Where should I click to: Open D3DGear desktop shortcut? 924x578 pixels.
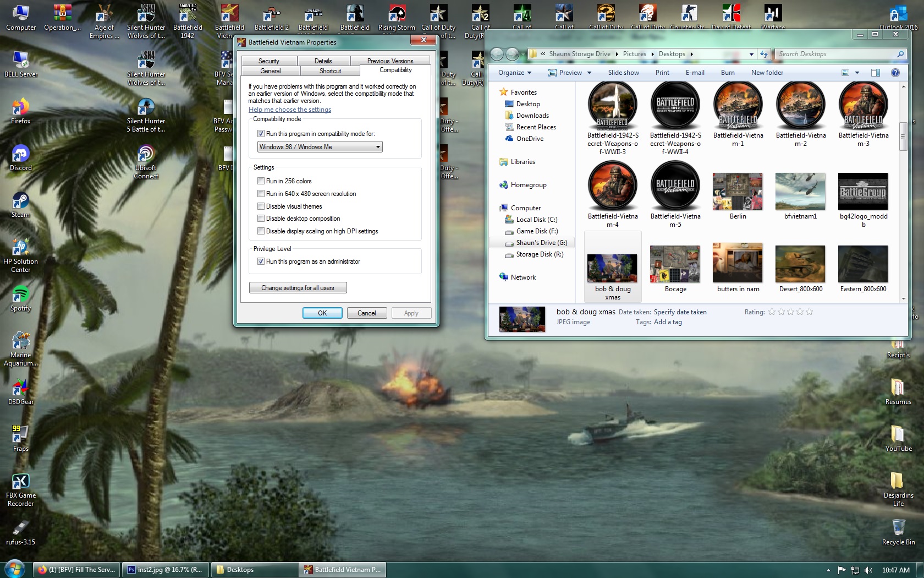click(x=21, y=392)
